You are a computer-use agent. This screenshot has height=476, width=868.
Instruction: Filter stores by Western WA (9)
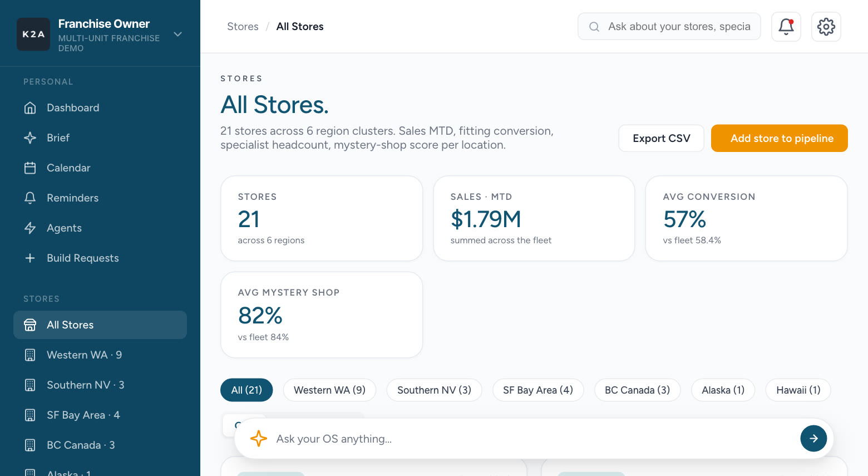[x=329, y=390]
